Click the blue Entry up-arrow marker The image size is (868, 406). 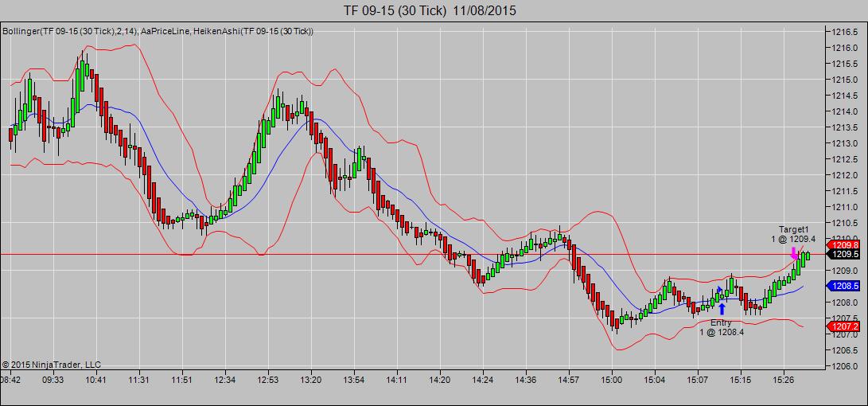722,310
